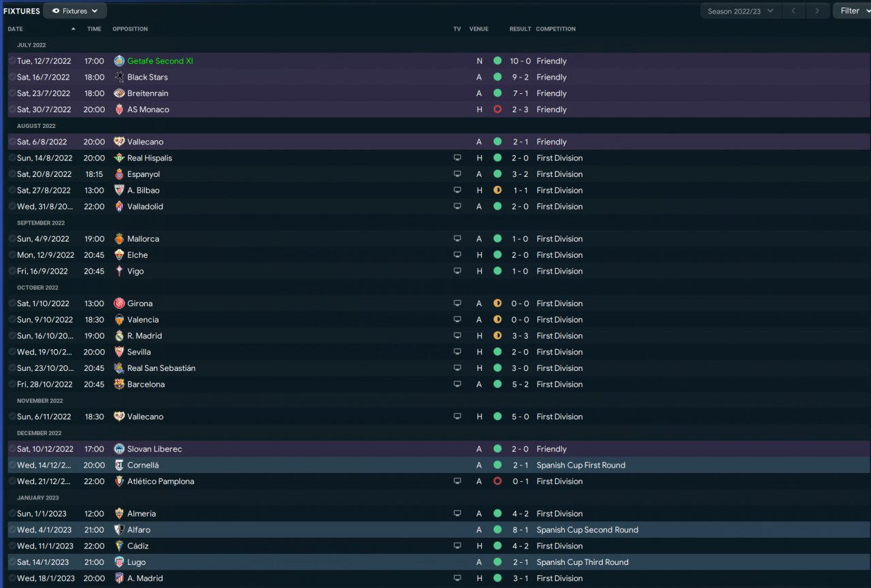Screen dimensions: 871x588
Task: Click the Girona club badge
Action: pyautogui.click(x=119, y=304)
